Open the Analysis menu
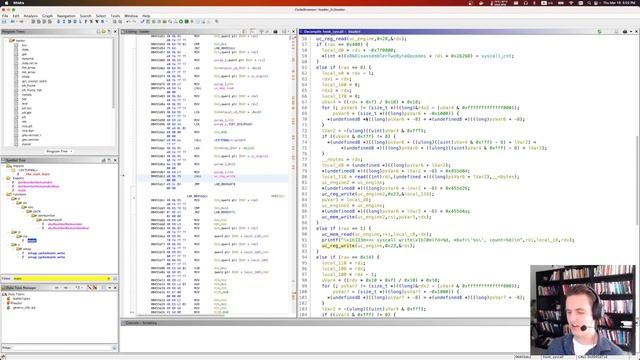 tap(31, 16)
